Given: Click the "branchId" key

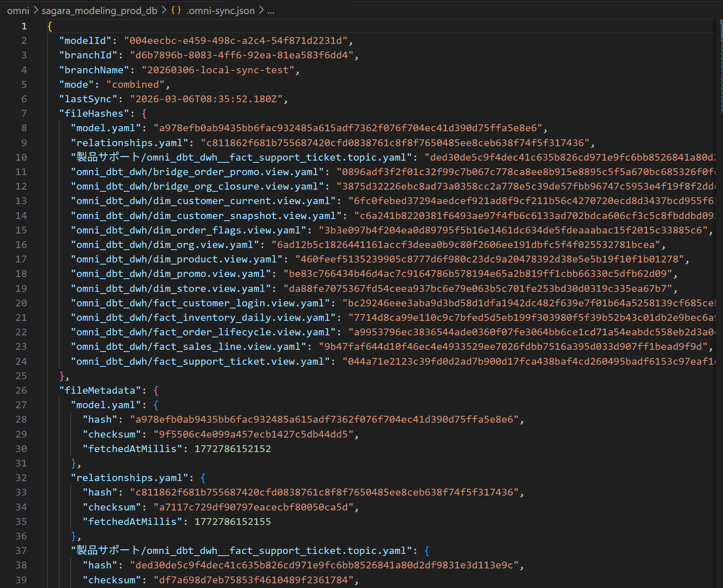Looking at the screenshot, I should point(88,55).
